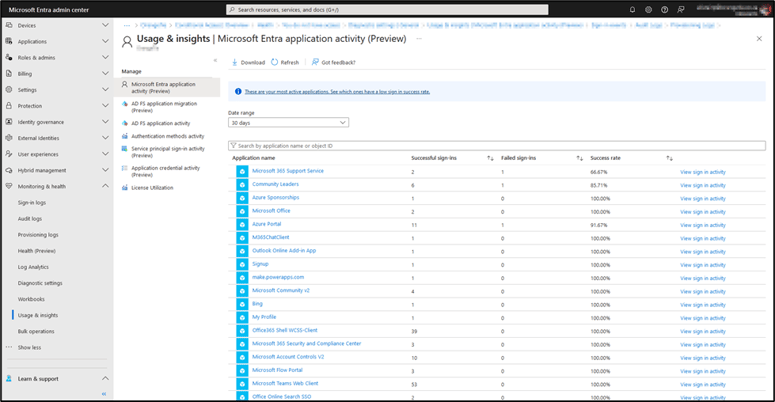This screenshot has width=775, height=402.
Task: Click the Microsoft 365 Support Service app icon
Action: pos(242,172)
